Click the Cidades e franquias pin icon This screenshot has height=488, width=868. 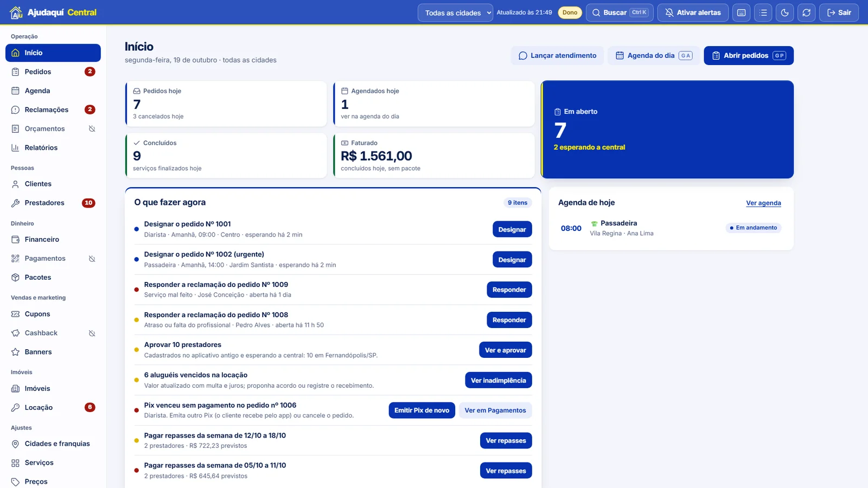[x=15, y=444]
